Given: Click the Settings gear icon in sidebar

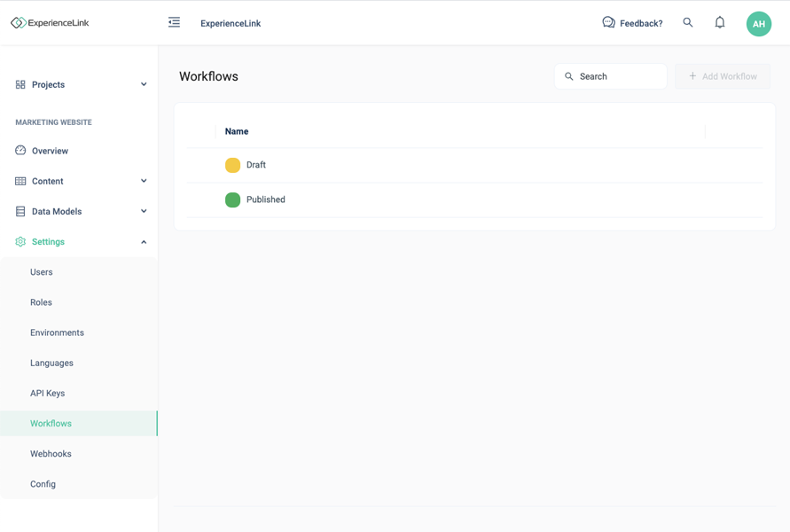Looking at the screenshot, I should click(20, 242).
